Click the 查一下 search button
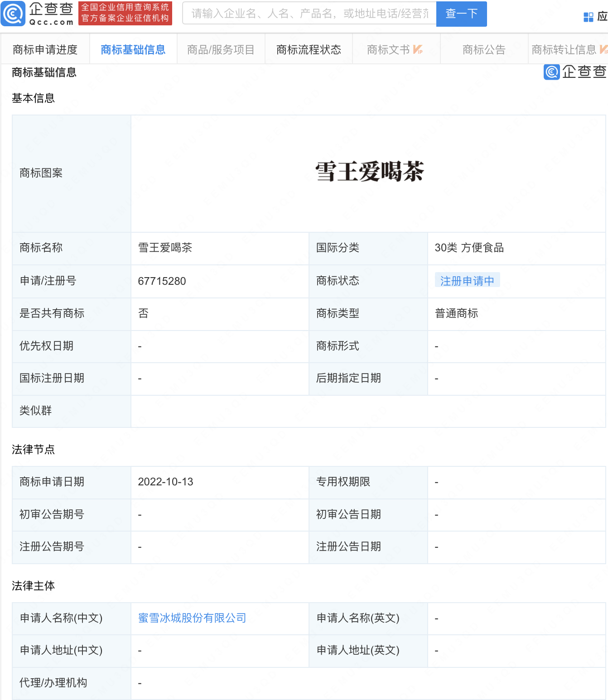 click(461, 14)
